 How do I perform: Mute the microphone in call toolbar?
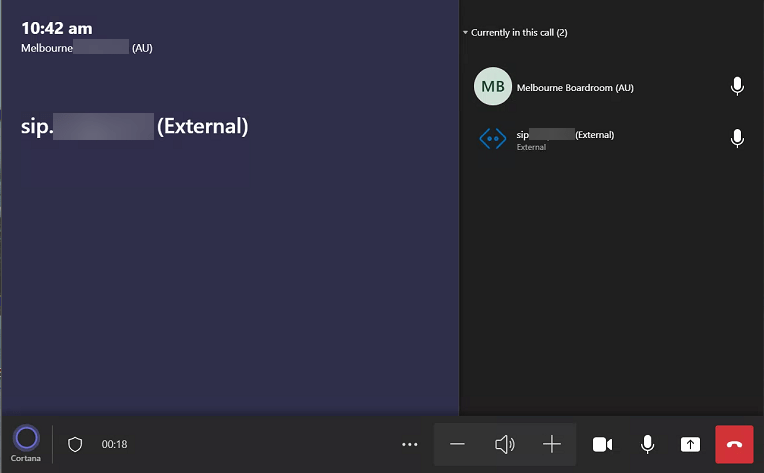coord(647,444)
